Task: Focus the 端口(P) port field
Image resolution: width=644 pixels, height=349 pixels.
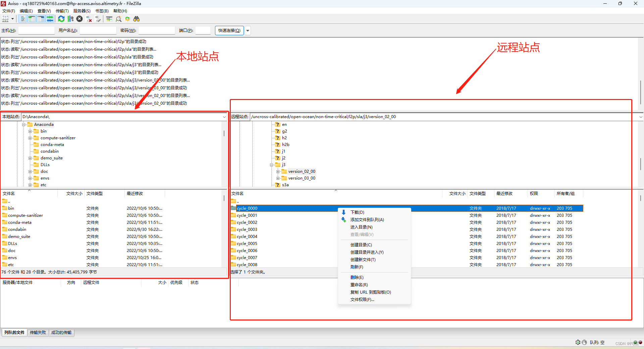Action: point(203,31)
